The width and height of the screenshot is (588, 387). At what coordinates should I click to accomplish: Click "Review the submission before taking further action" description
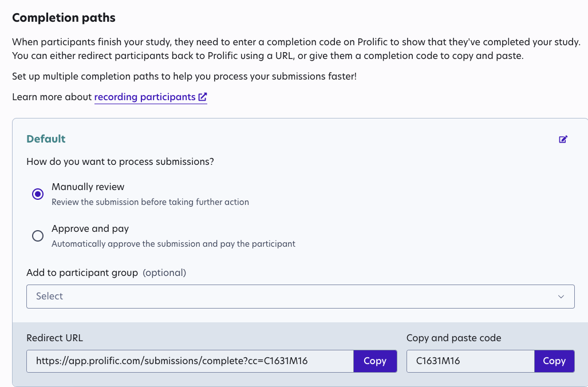pyautogui.click(x=150, y=202)
